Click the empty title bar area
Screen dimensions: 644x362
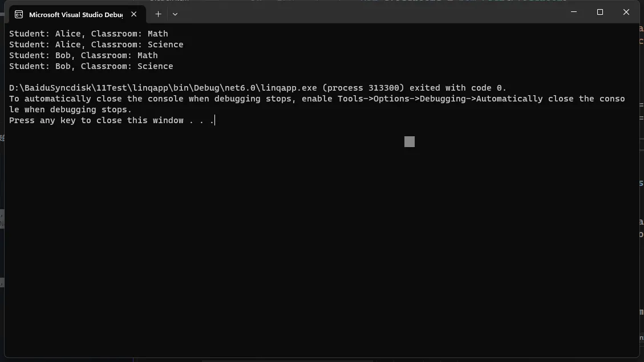(x=370, y=13)
